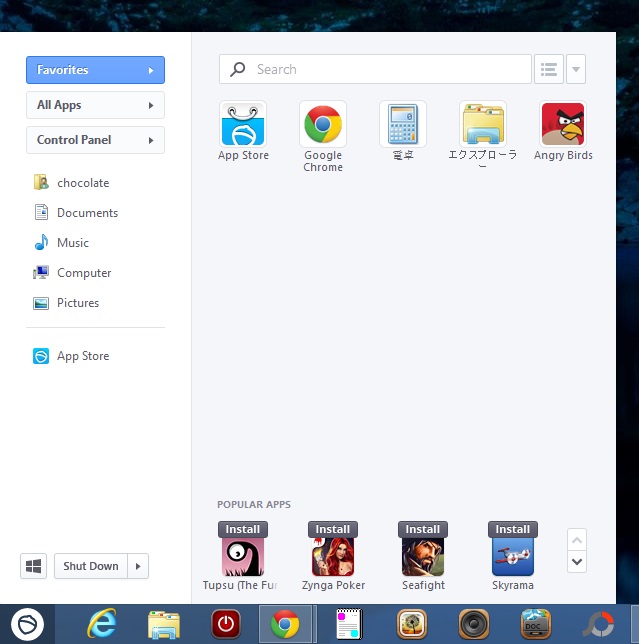Open the Control Panel menu
Image resolution: width=639 pixels, height=644 pixels.
(95, 140)
